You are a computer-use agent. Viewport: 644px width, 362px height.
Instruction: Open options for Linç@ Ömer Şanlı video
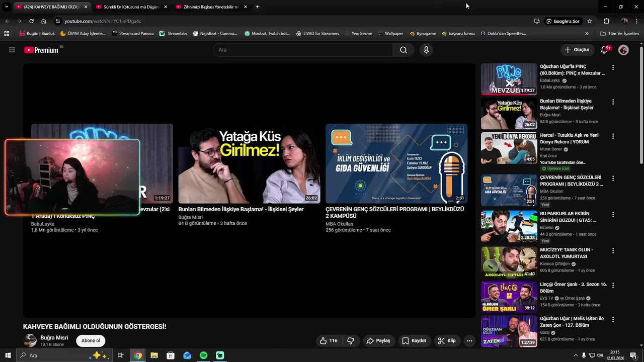[x=613, y=285]
